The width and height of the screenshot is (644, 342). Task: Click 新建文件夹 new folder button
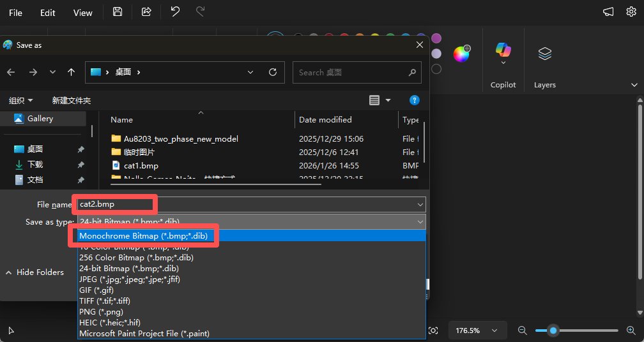click(72, 100)
